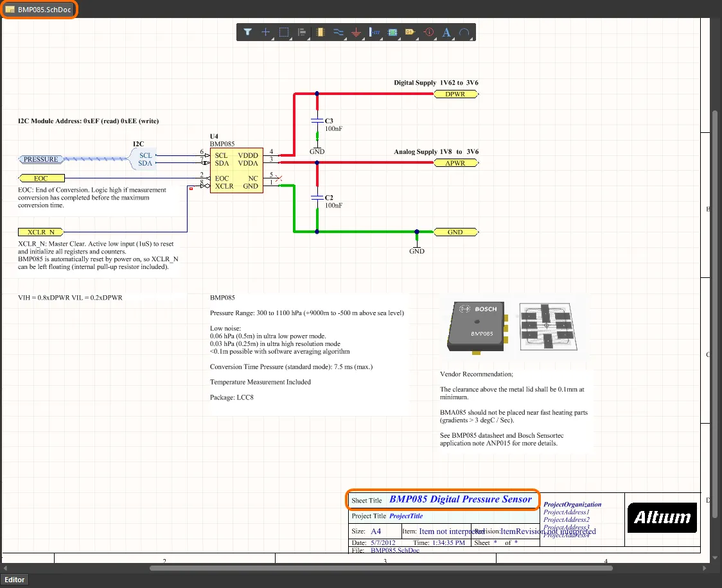Click the horizontal scrollbar thumb
Viewport: 722px width, 588px height.
coord(381,568)
